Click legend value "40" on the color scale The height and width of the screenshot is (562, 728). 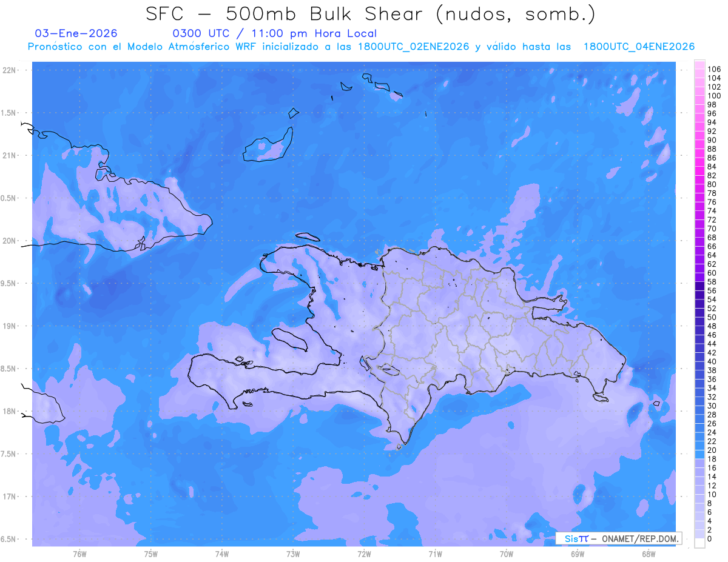coord(712,361)
